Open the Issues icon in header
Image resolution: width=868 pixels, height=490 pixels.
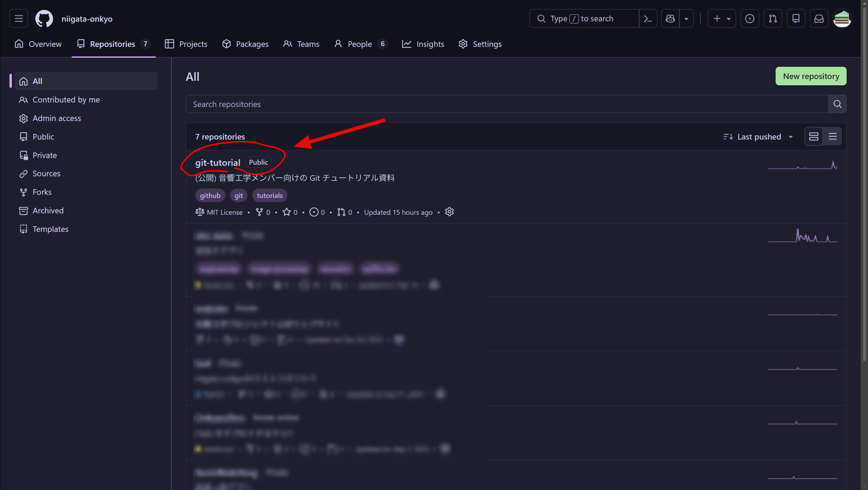(750, 19)
